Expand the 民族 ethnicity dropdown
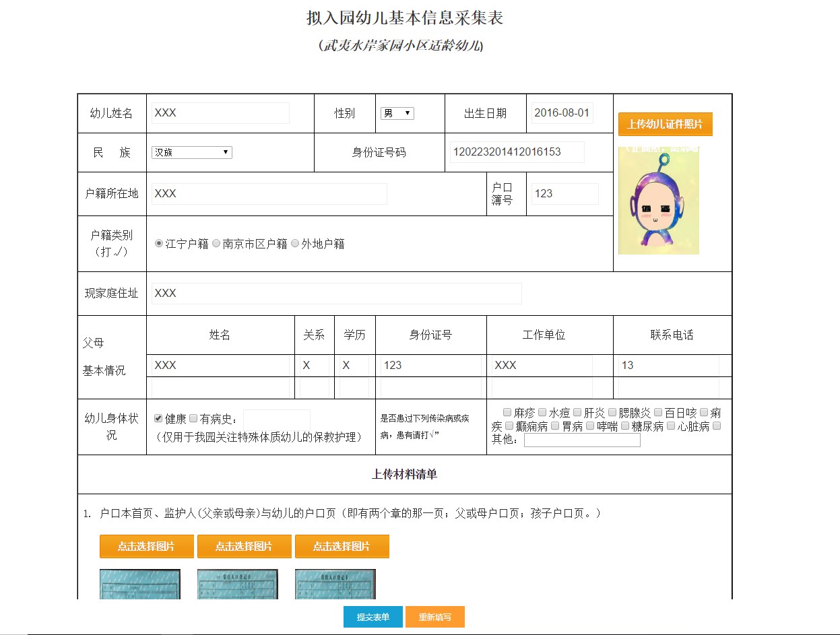Screen dimensions: 840x635 click(x=191, y=153)
